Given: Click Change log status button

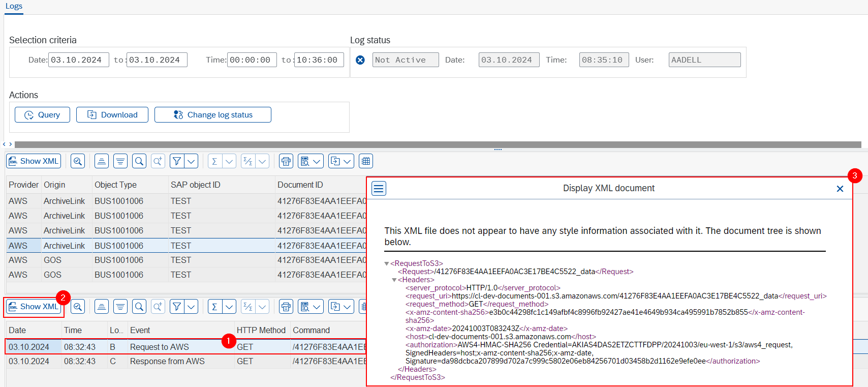Looking at the screenshot, I should pyautogui.click(x=213, y=115).
